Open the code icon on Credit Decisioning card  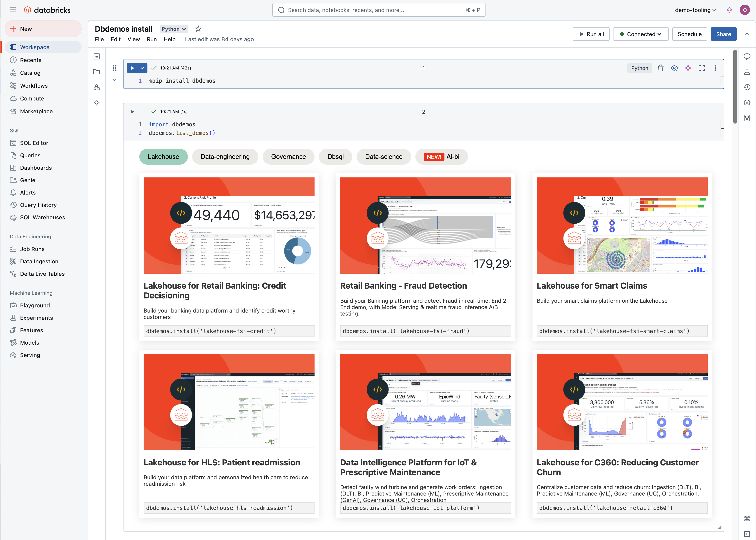[181, 213]
